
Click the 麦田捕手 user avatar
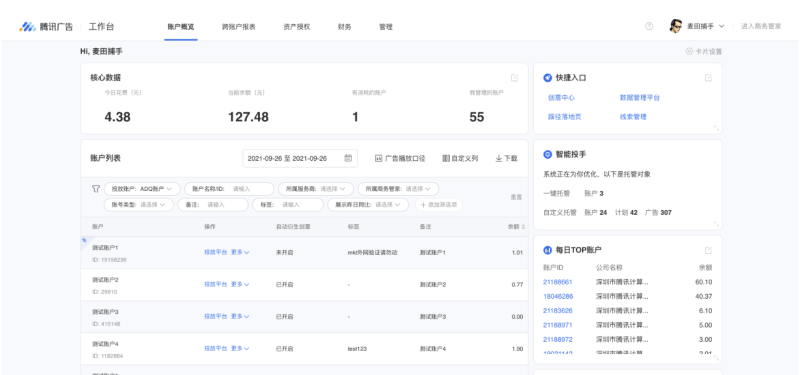[x=676, y=26]
